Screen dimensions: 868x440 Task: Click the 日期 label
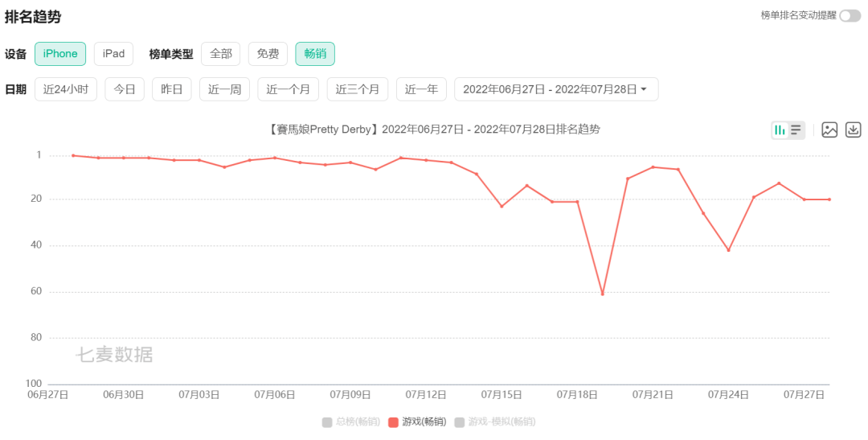tap(15, 90)
